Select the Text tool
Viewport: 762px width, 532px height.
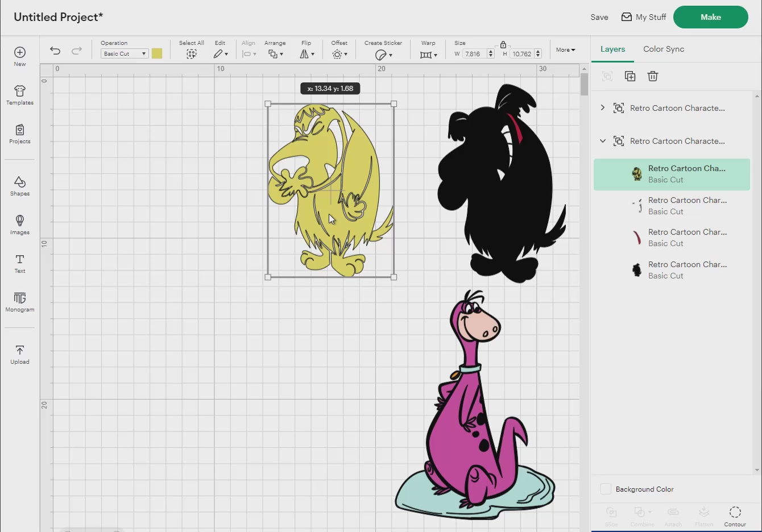(20, 263)
